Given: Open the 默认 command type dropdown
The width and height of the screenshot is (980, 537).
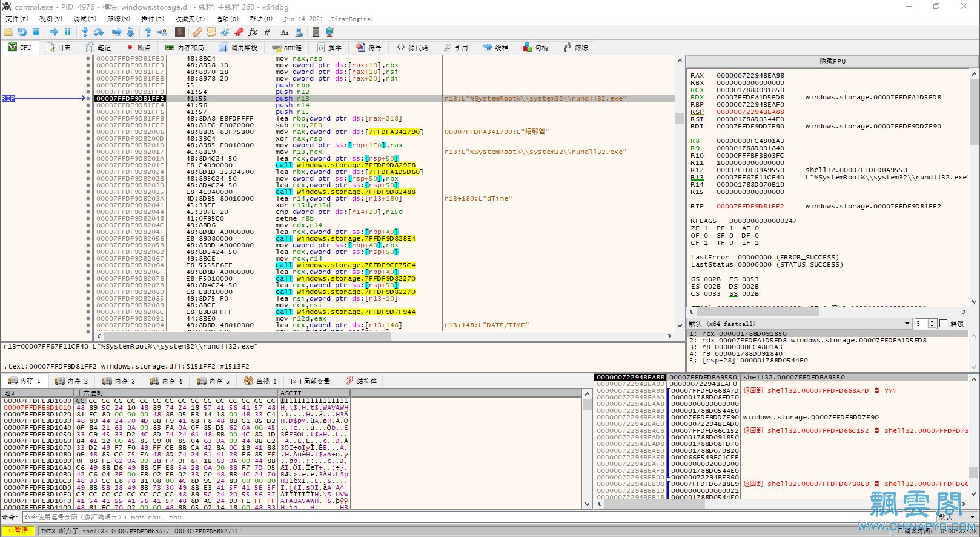Looking at the screenshot, I should pos(956,517).
